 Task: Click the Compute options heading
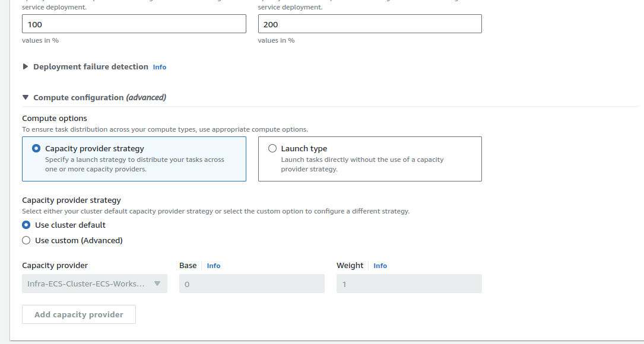coord(55,118)
